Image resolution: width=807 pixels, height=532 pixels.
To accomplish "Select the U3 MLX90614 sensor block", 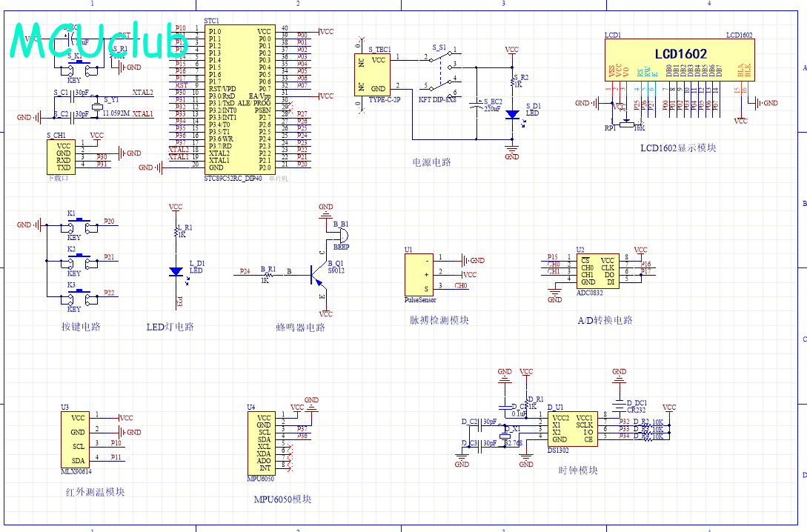I will point(75,439).
